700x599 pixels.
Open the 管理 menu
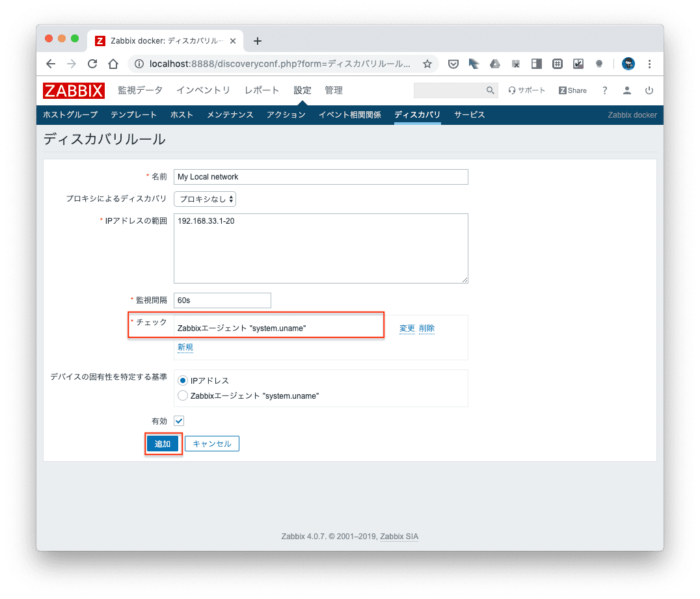(334, 90)
